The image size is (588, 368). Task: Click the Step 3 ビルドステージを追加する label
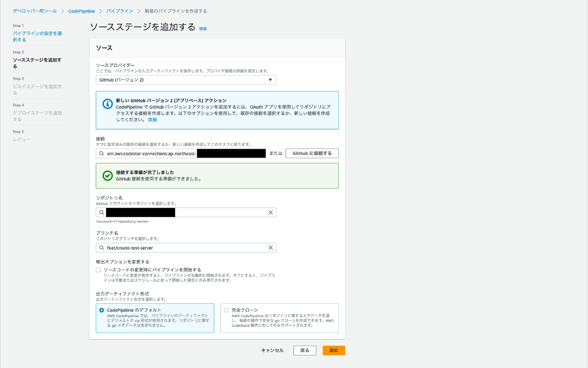click(x=37, y=89)
